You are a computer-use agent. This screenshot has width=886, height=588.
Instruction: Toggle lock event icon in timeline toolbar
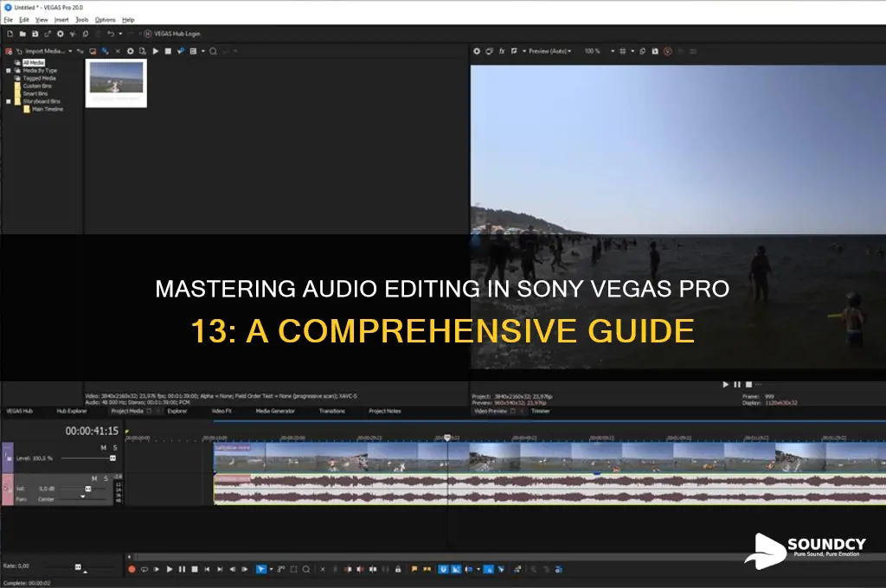(398, 569)
